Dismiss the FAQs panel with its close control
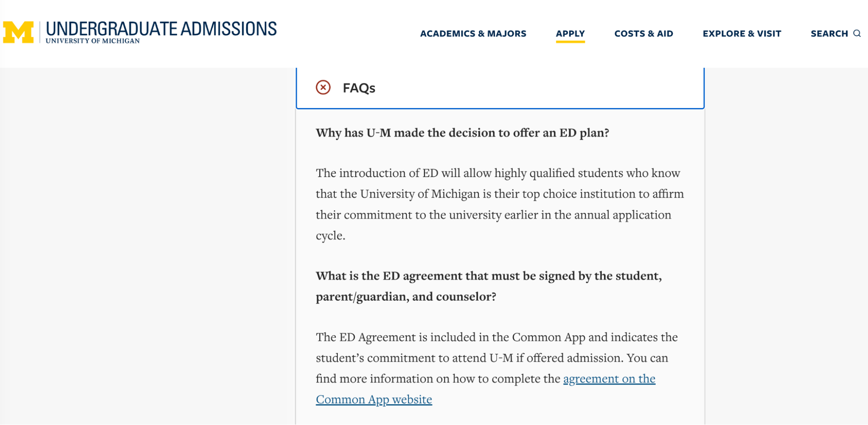Viewport: 868px width, 425px height. [323, 87]
